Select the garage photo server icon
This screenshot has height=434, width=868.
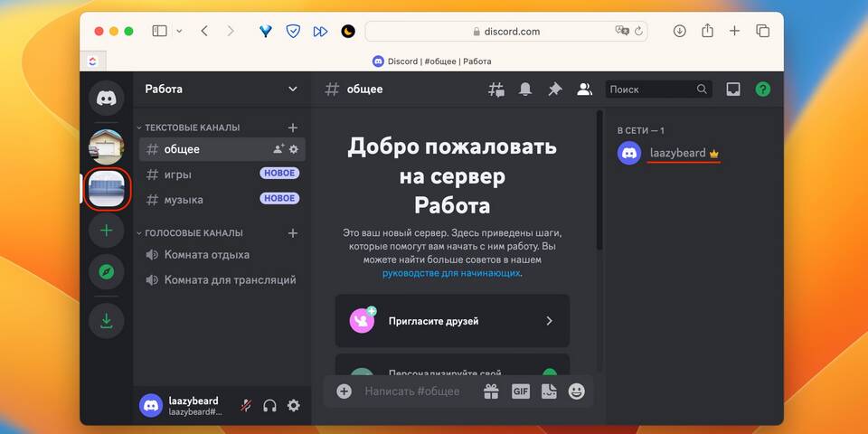tap(107, 146)
